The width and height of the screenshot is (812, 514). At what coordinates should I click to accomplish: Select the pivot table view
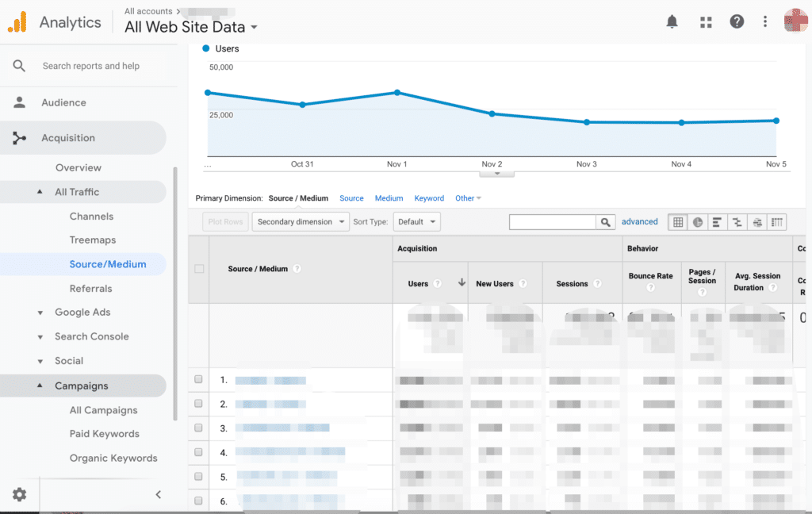777,222
